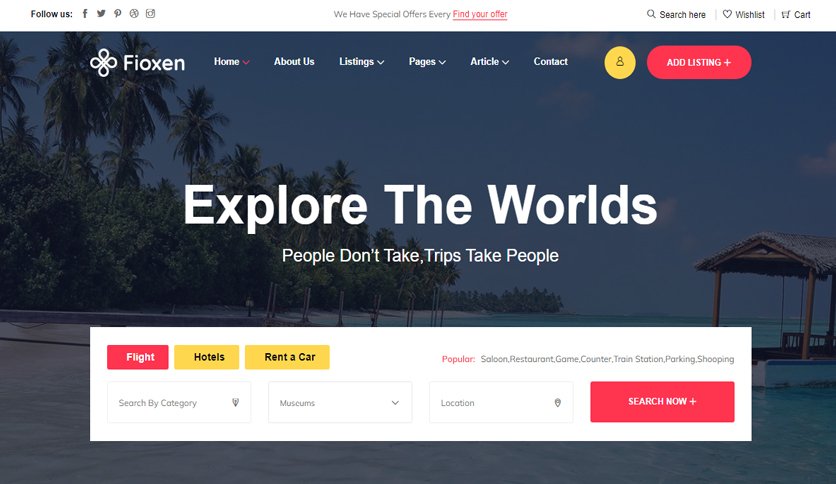
Task: Open the shopping Cart
Action: click(x=795, y=14)
